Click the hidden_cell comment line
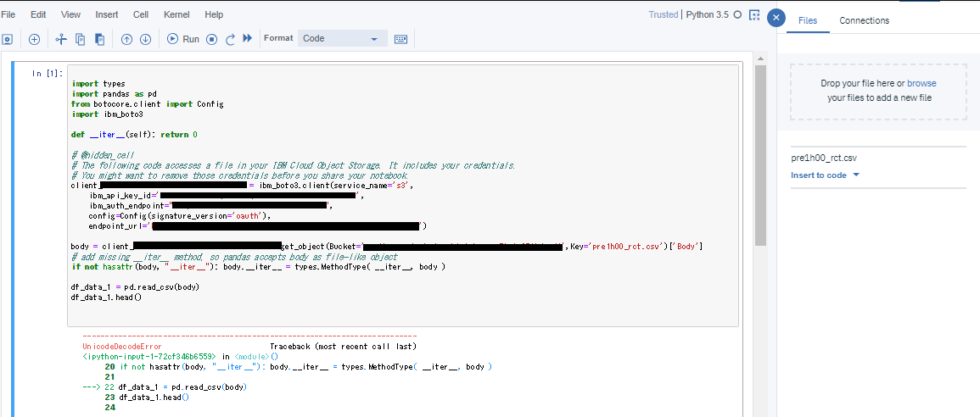Viewport: 980px width, 417px height. tap(103, 155)
